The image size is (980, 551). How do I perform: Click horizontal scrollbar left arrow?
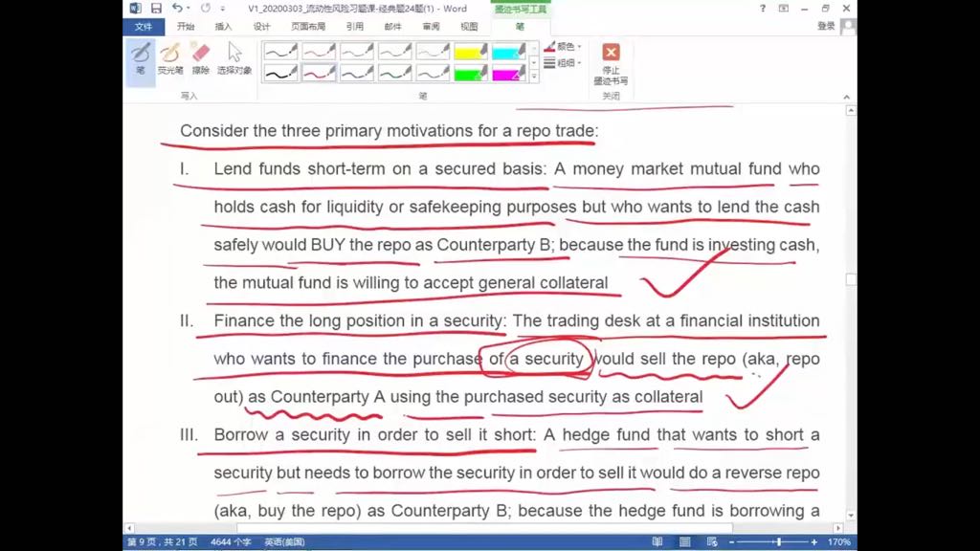pos(129,528)
